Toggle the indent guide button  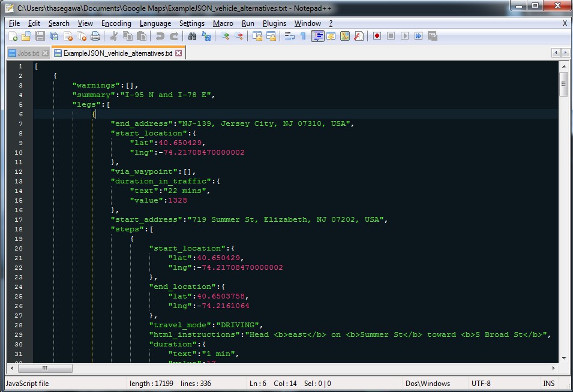click(x=317, y=36)
